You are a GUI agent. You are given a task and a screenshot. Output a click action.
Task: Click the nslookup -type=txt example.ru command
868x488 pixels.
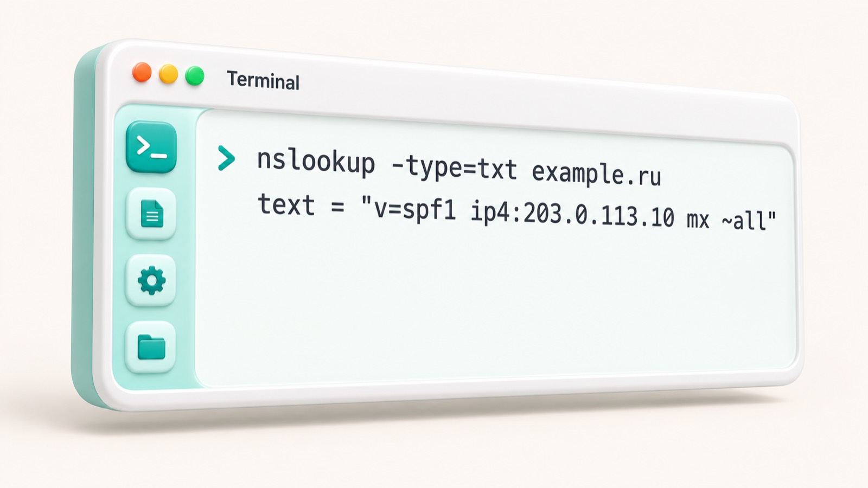point(459,168)
